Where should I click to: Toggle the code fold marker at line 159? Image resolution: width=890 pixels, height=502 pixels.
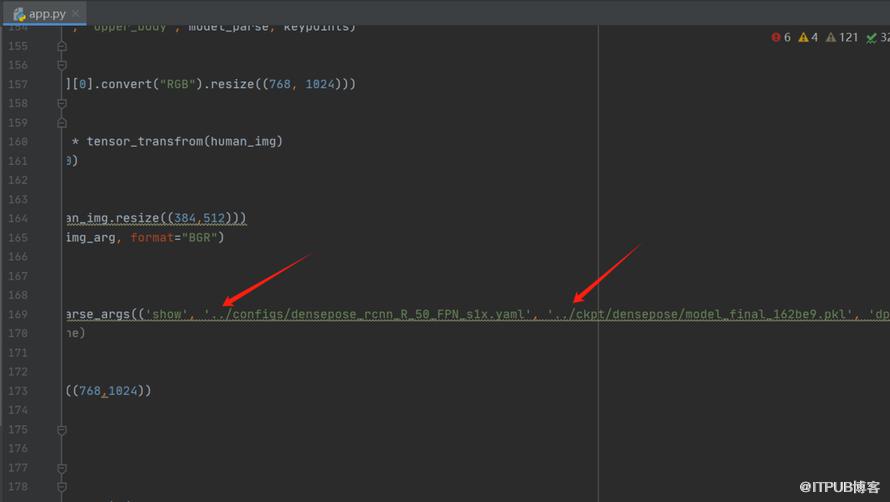[x=62, y=123]
